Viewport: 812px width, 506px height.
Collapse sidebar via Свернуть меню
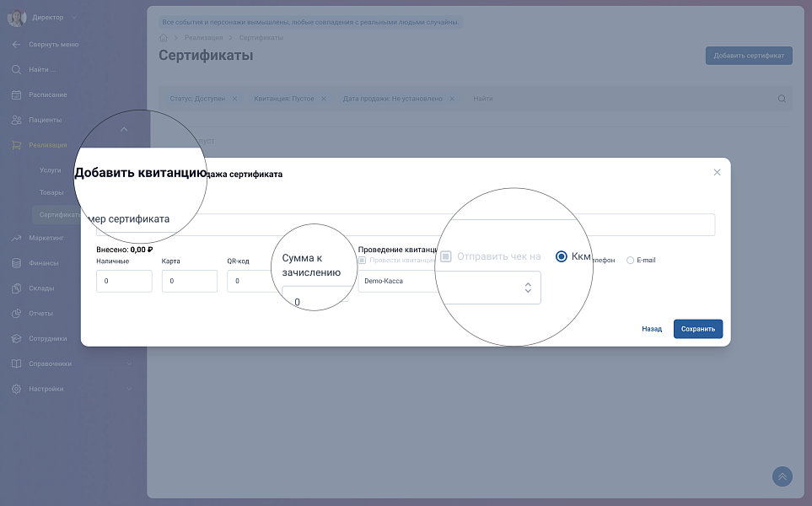[x=53, y=44]
